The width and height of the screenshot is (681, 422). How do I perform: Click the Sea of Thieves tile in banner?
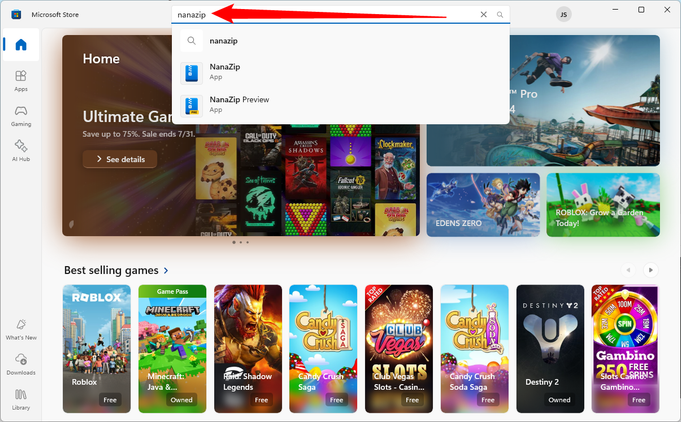[x=261, y=203]
